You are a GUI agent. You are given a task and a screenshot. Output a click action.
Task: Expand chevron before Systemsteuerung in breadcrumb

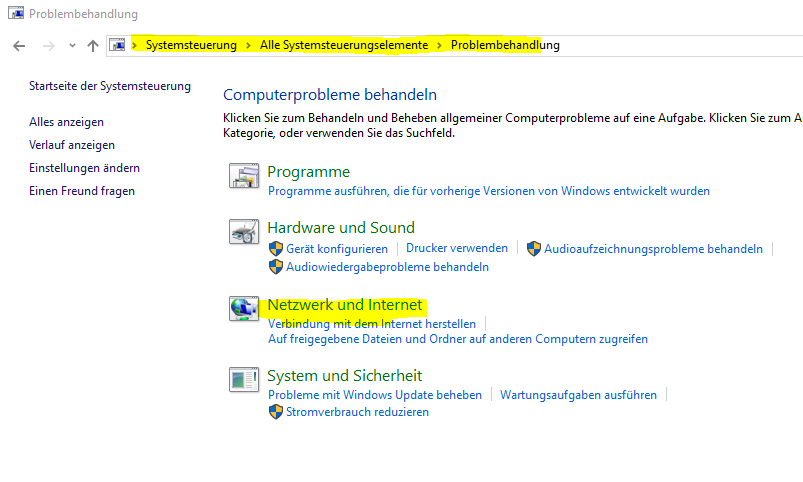click(x=135, y=45)
